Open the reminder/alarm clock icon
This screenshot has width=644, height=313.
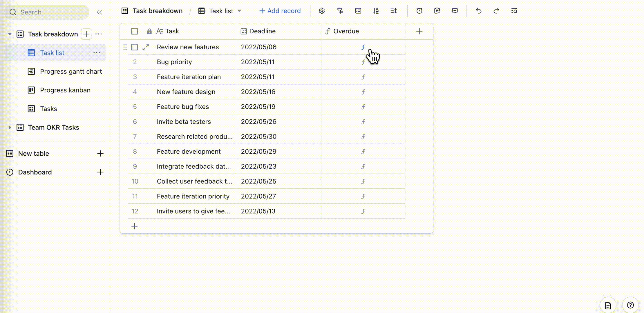click(x=419, y=11)
